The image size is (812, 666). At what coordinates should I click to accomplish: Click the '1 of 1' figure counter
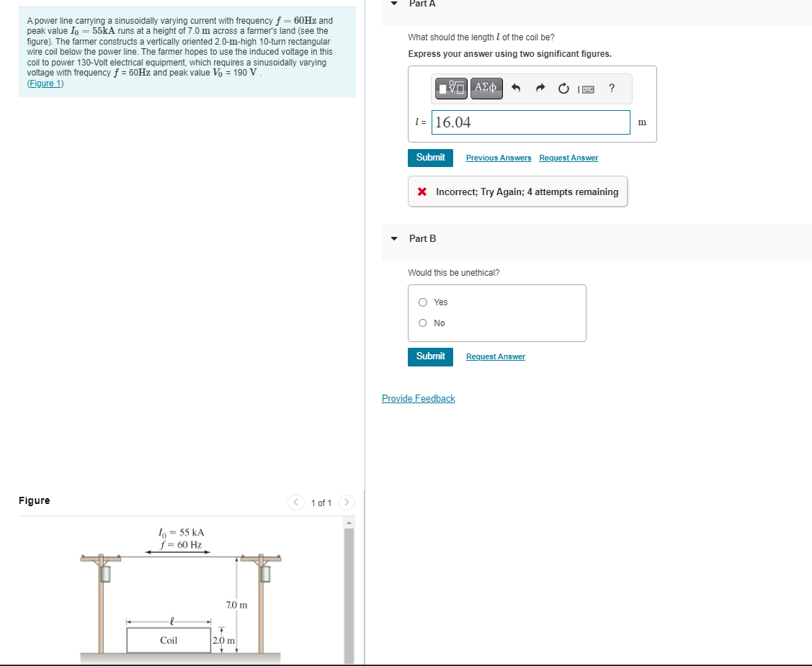[x=321, y=503]
